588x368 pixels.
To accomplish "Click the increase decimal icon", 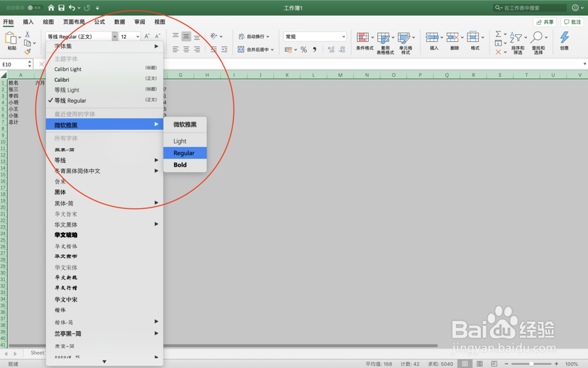I will (330, 49).
